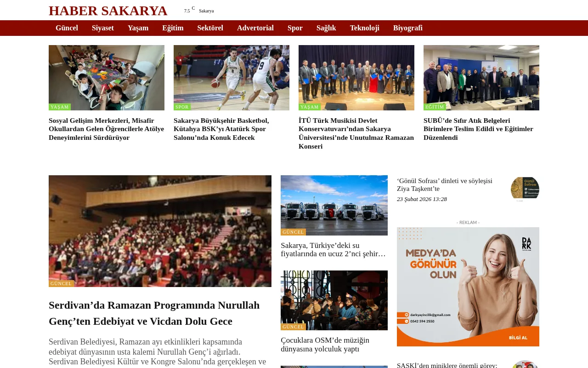The height and width of the screenshot is (368, 588).
Task: Click the EĞİTİM badge on the SUBÜ article
Action: click(x=434, y=107)
